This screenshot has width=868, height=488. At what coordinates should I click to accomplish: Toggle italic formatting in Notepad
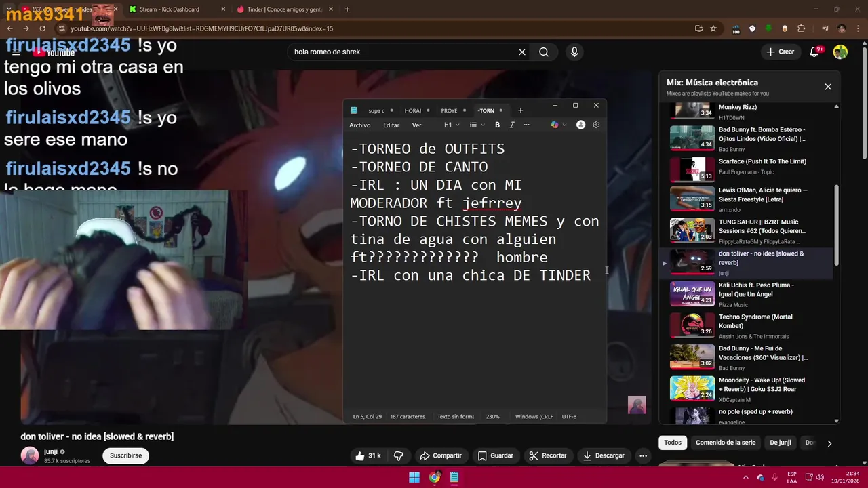512,125
